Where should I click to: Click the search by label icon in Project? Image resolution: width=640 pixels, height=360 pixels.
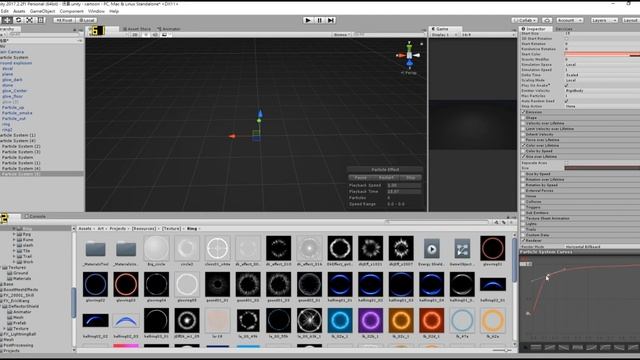coord(504,222)
